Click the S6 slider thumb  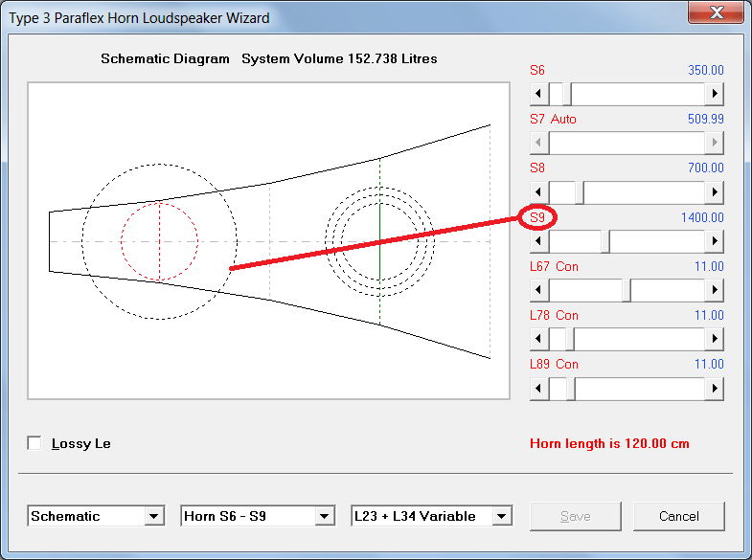tap(567, 94)
